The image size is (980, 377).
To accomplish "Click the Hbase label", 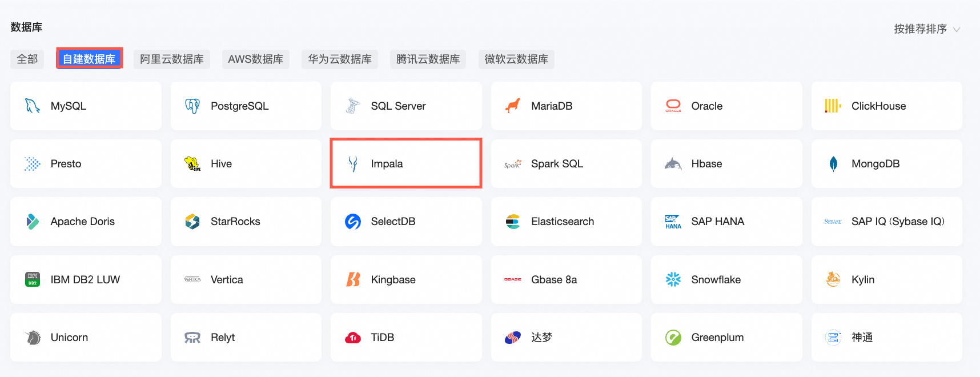I will click(706, 164).
